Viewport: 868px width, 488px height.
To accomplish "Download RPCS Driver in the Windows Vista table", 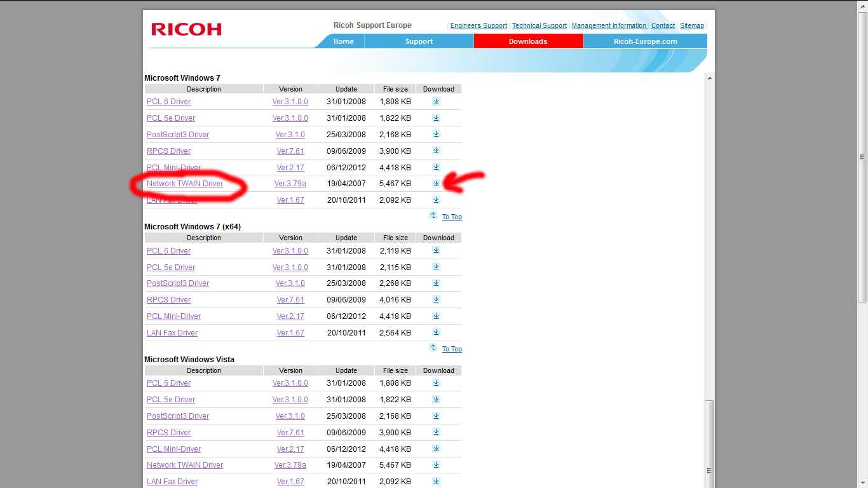I will click(x=436, y=432).
